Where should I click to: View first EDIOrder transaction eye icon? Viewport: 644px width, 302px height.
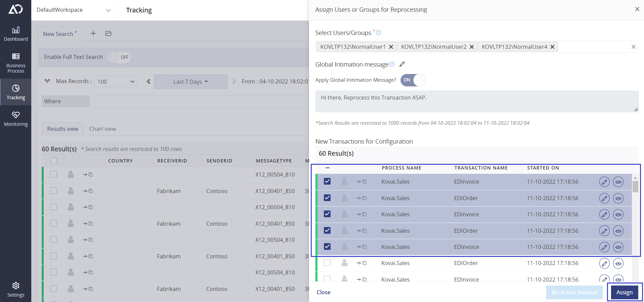pyautogui.click(x=618, y=198)
